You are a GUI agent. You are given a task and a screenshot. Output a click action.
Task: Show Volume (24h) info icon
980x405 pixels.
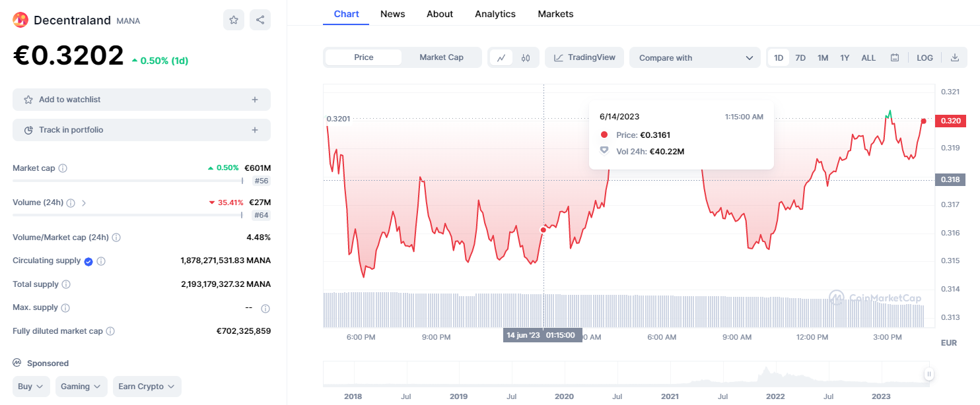click(71, 202)
